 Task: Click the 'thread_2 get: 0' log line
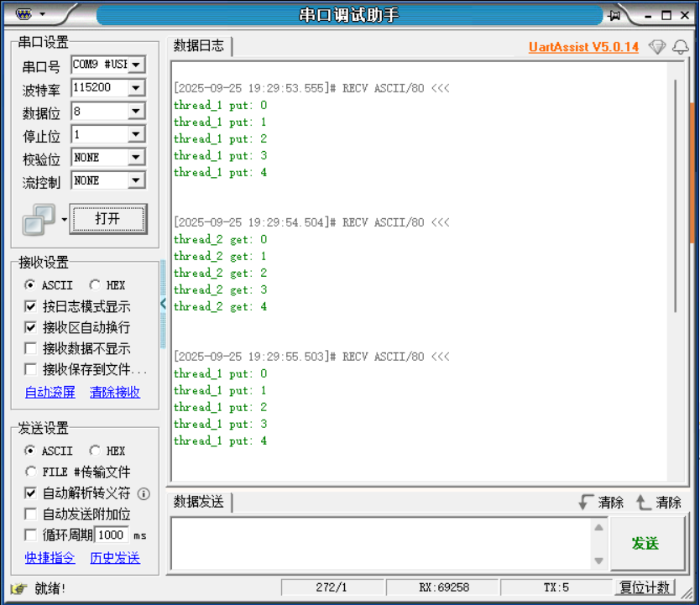pyautogui.click(x=221, y=240)
